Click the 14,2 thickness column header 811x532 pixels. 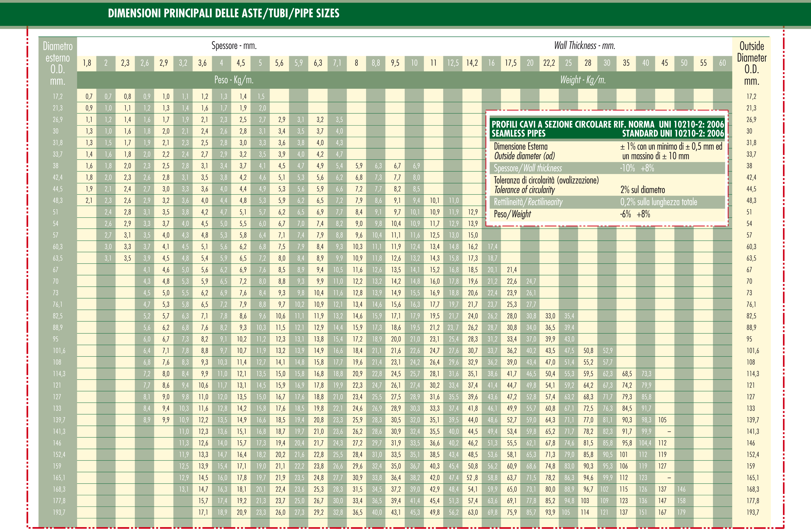tap(472, 63)
